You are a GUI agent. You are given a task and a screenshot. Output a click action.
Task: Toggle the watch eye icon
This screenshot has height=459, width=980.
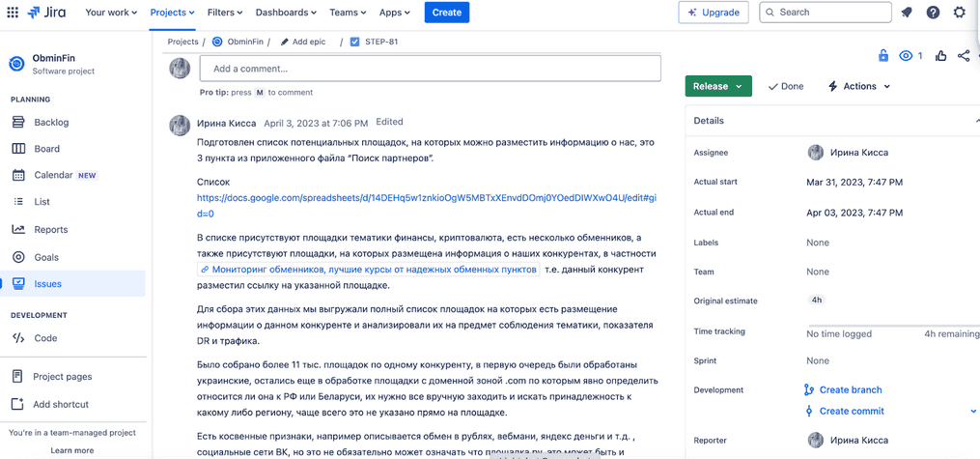coord(906,56)
